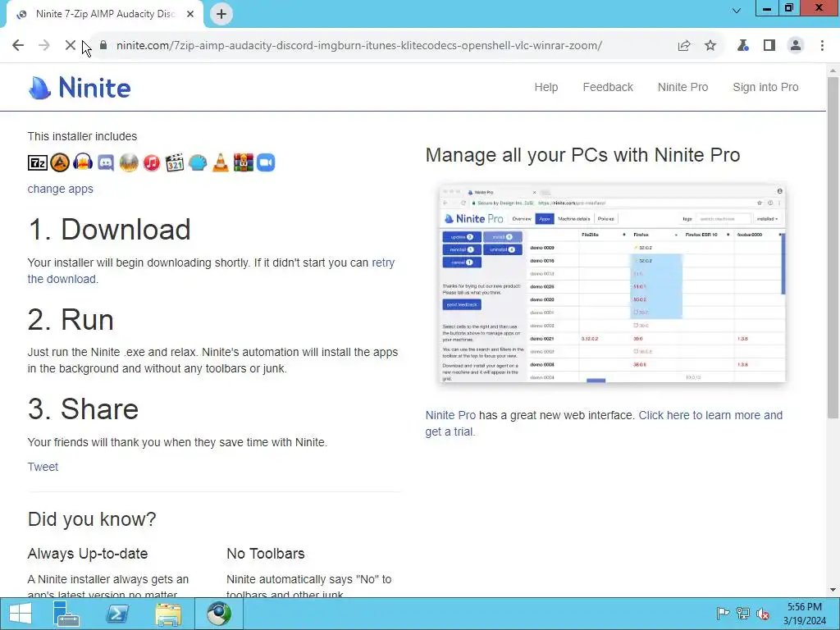Open the Feedback page
The width and height of the screenshot is (840, 630).
click(x=608, y=87)
